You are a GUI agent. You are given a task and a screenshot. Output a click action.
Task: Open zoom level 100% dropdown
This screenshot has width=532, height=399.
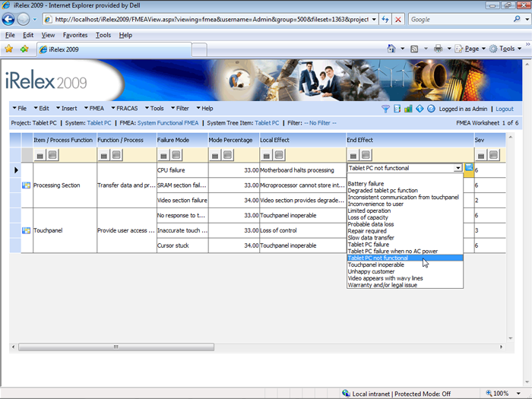518,394
